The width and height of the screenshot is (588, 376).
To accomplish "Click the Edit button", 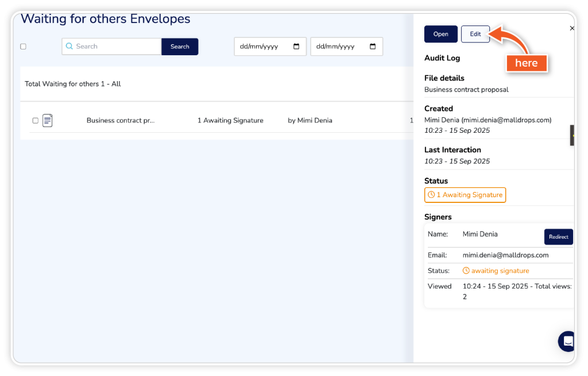I will click(475, 34).
